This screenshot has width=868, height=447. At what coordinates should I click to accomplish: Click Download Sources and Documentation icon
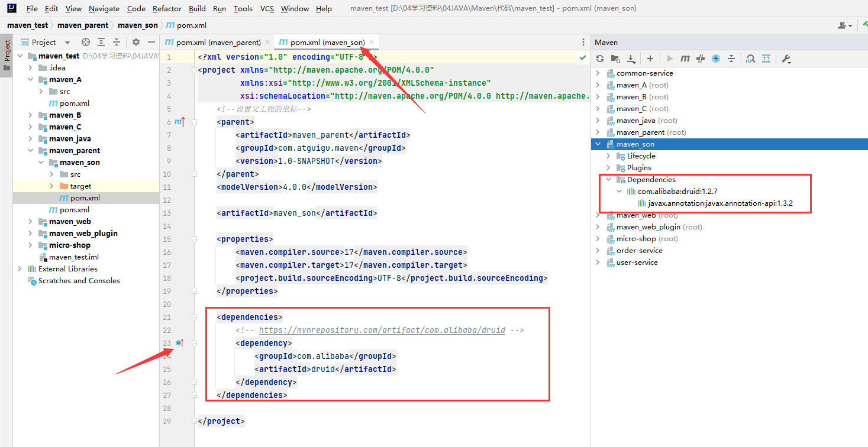(x=631, y=59)
